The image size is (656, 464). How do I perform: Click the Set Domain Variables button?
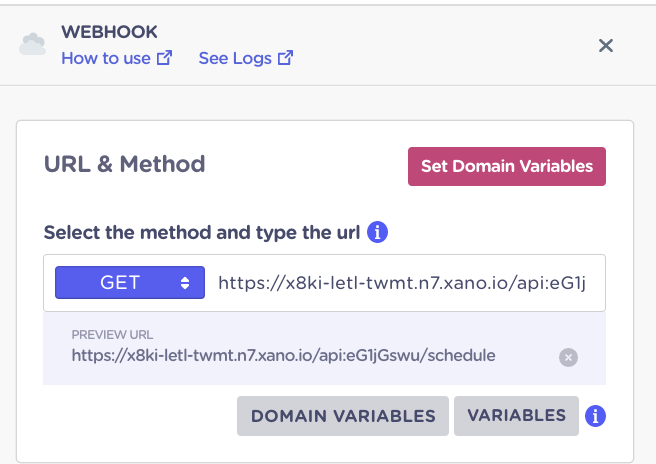[x=507, y=166]
